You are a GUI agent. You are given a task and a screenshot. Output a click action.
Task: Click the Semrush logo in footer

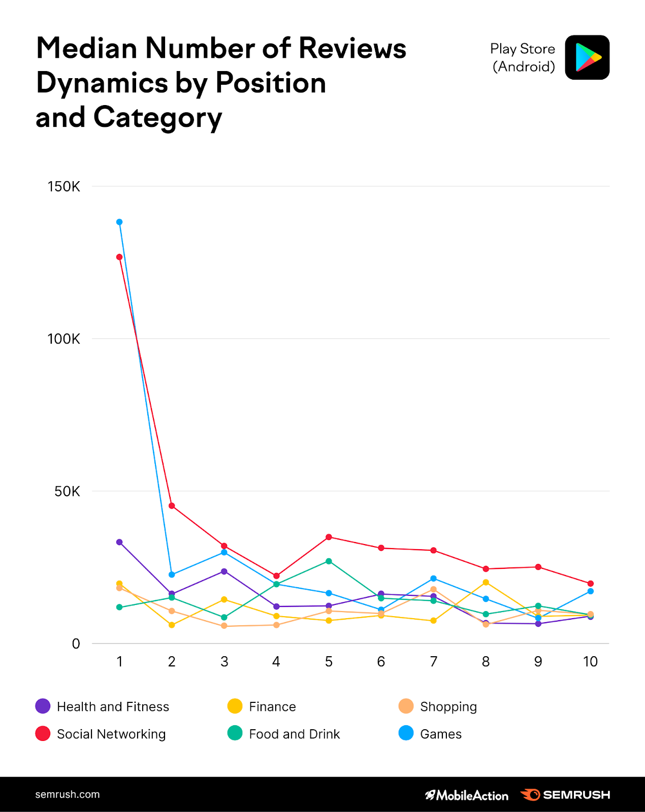[566, 795]
